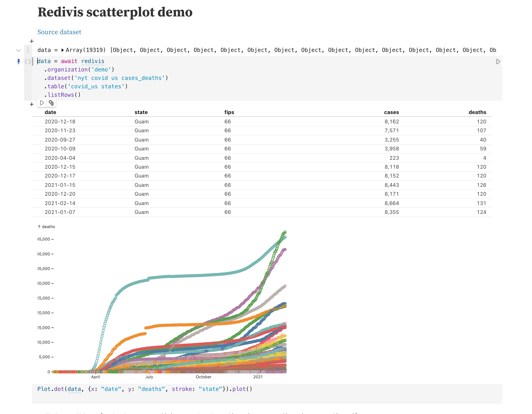
Task: Click the date column header
Action: (50, 112)
